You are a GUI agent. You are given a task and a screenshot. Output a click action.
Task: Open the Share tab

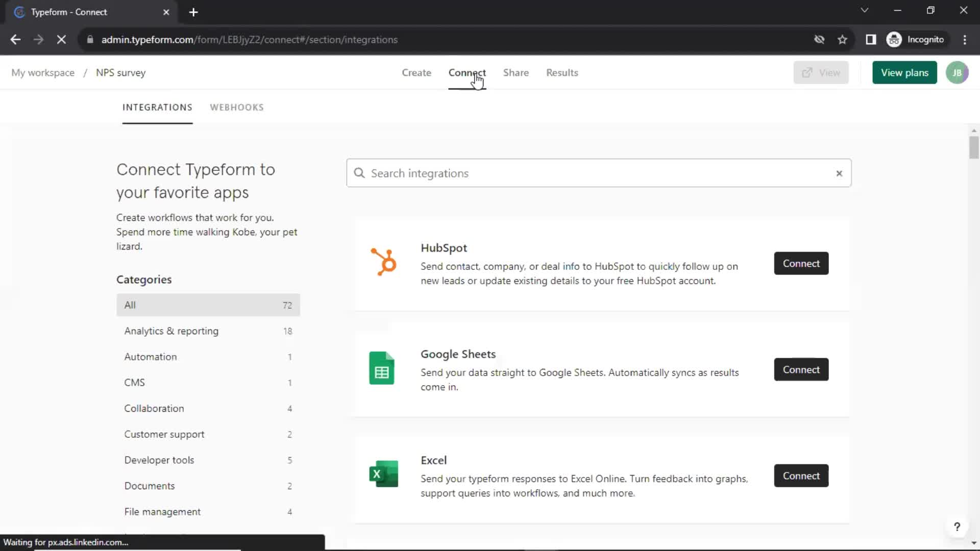pos(516,72)
